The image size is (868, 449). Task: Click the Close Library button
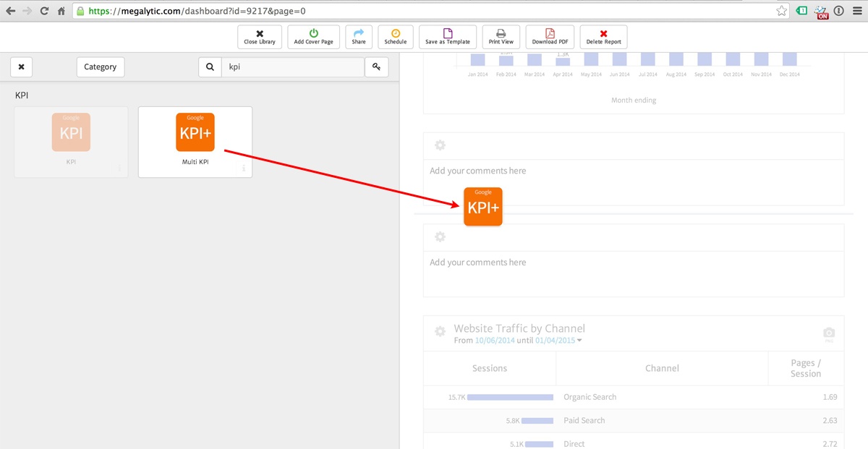point(260,37)
